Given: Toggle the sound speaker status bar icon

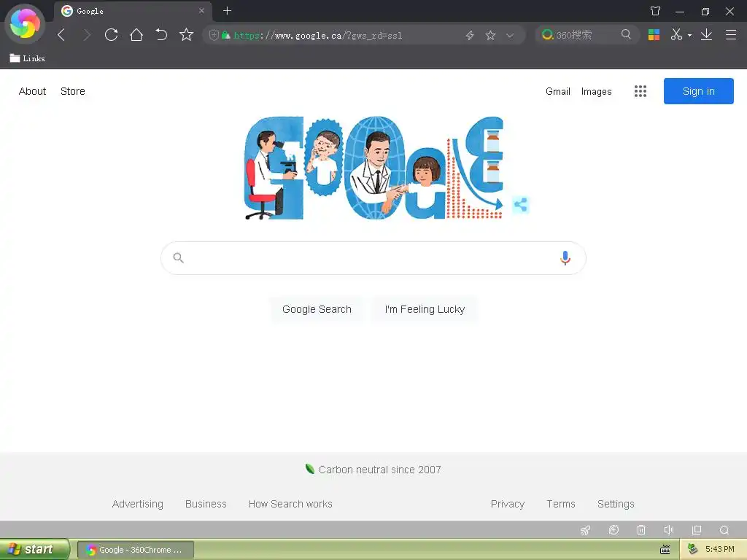Looking at the screenshot, I should click(669, 530).
